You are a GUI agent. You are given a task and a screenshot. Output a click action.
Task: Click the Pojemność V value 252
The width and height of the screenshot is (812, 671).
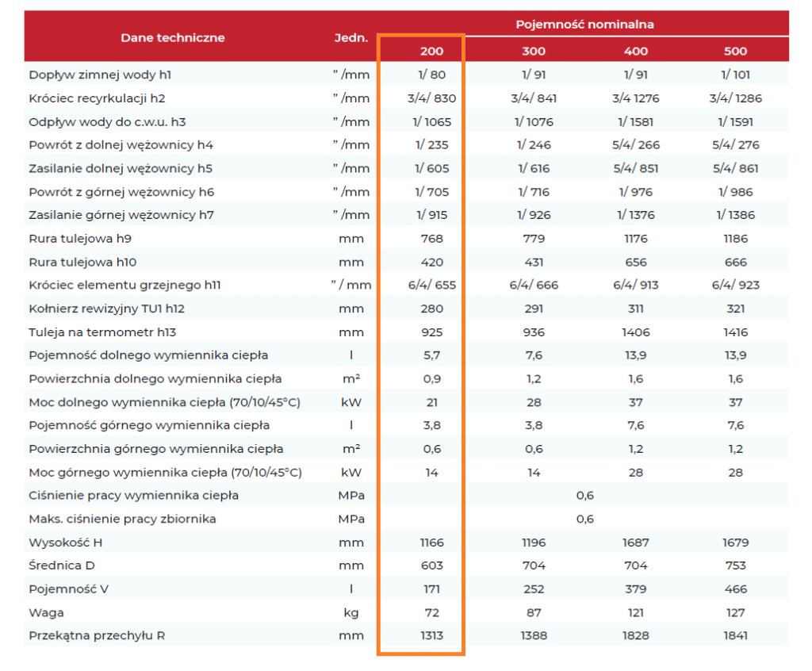point(534,589)
